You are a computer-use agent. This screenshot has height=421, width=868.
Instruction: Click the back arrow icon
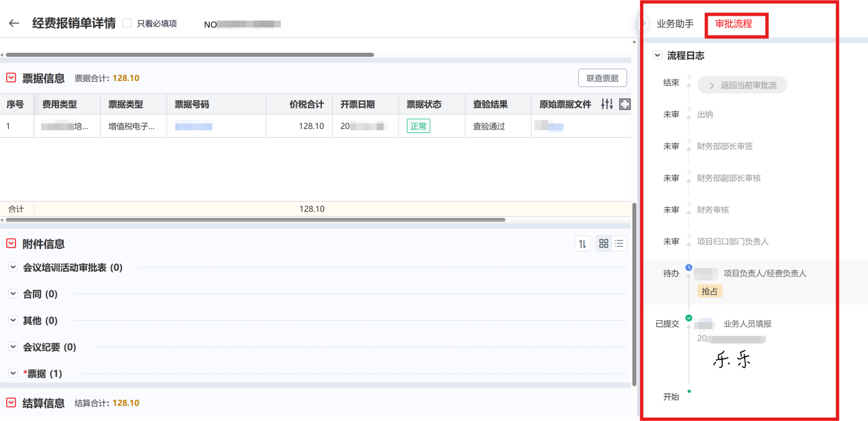click(14, 23)
